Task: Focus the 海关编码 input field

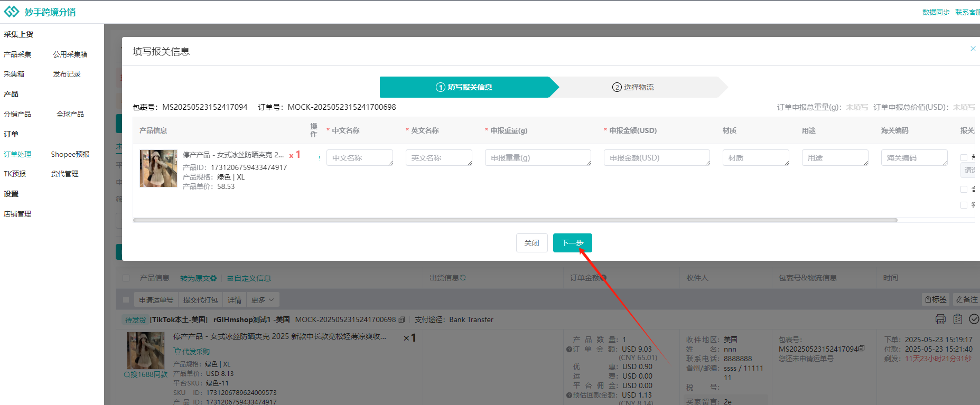Action: click(914, 158)
